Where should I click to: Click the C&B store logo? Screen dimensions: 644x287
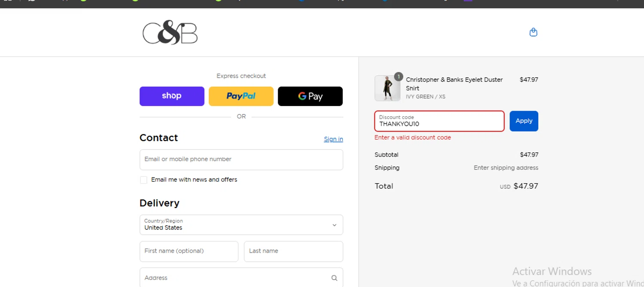pos(170,32)
